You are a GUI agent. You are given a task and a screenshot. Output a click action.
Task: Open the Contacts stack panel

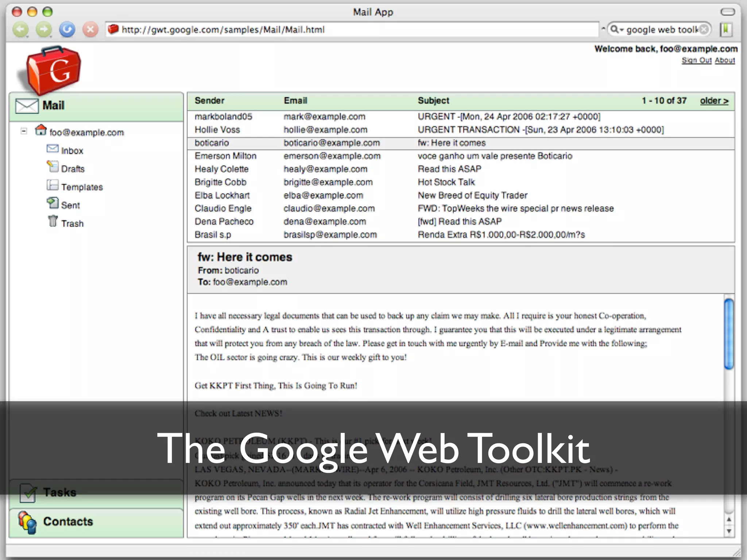coord(96,523)
